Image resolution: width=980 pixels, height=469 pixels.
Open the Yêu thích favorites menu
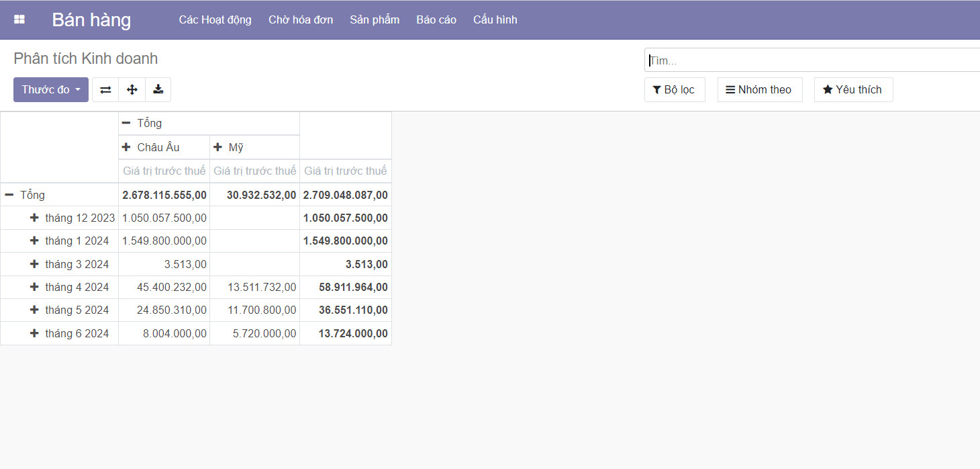pos(852,89)
